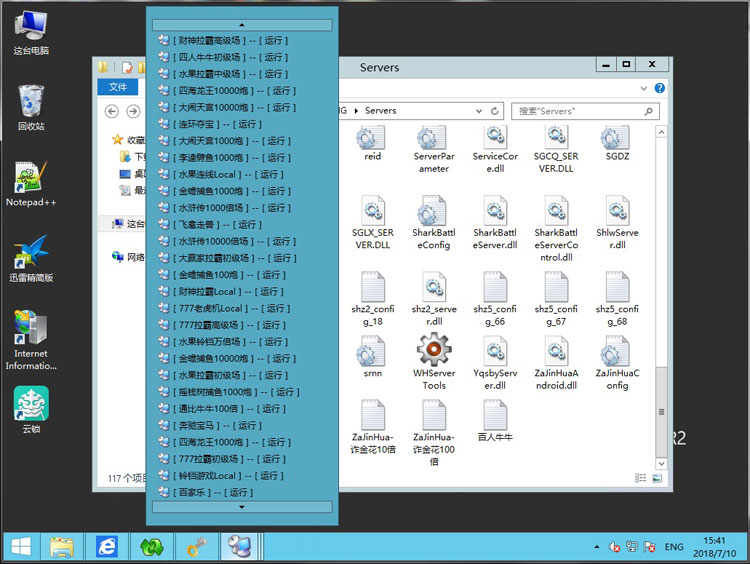Open the WHServerTools gear icon
Image resolution: width=750 pixels, height=564 pixels.
click(x=434, y=352)
